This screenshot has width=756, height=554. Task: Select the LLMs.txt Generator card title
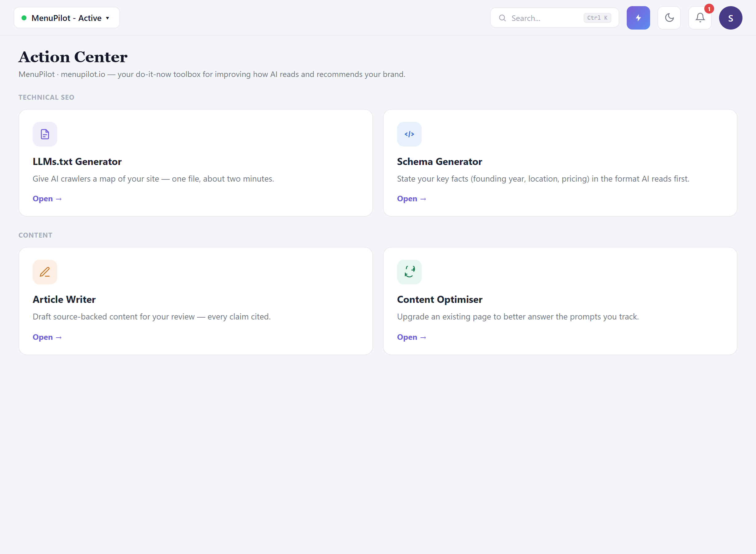[77, 162]
